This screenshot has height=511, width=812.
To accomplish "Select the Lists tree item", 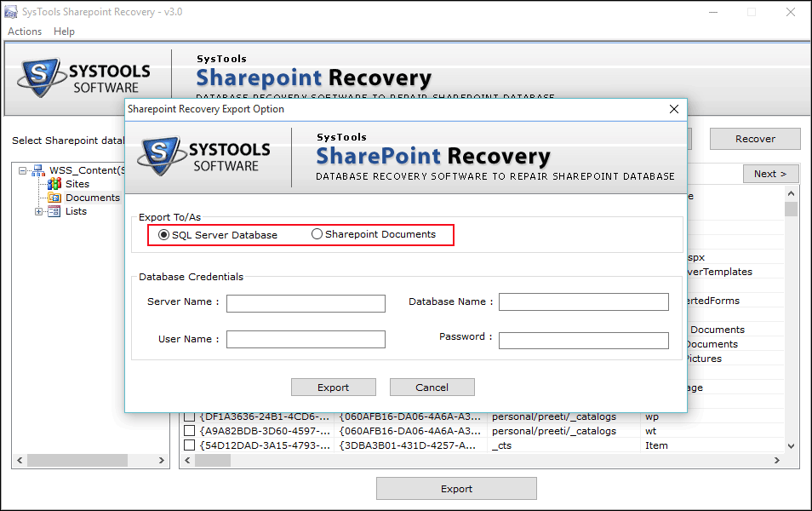I will [76, 211].
